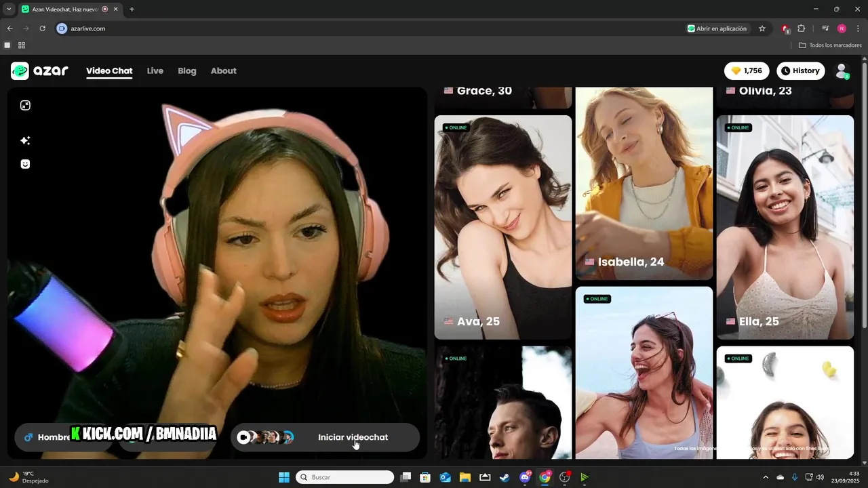
Task: Click the microphone tray icon
Action: click(x=795, y=477)
